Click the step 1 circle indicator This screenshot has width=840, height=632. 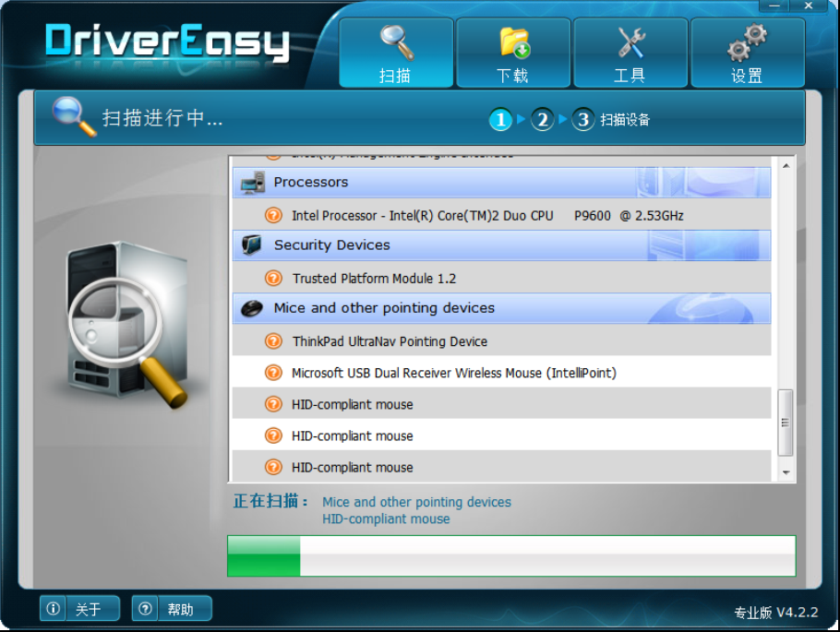coord(500,119)
